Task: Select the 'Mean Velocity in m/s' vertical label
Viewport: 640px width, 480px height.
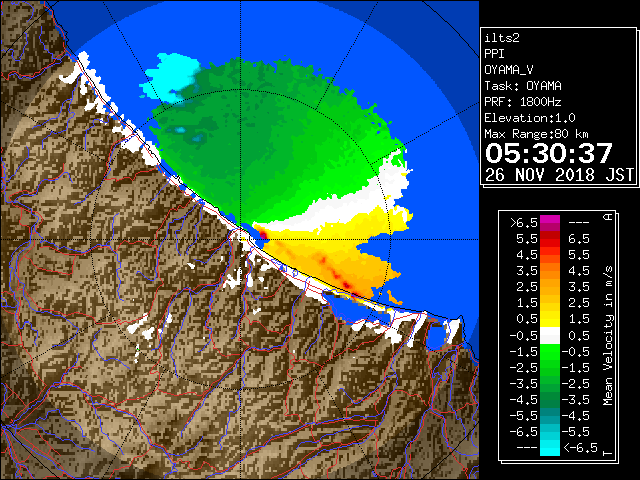Action: point(608,336)
